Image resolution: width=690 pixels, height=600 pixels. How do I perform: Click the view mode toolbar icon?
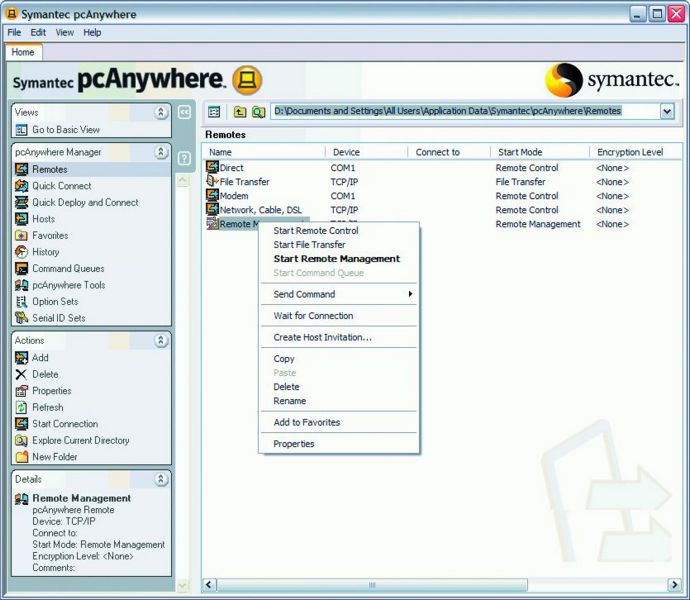(214, 112)
